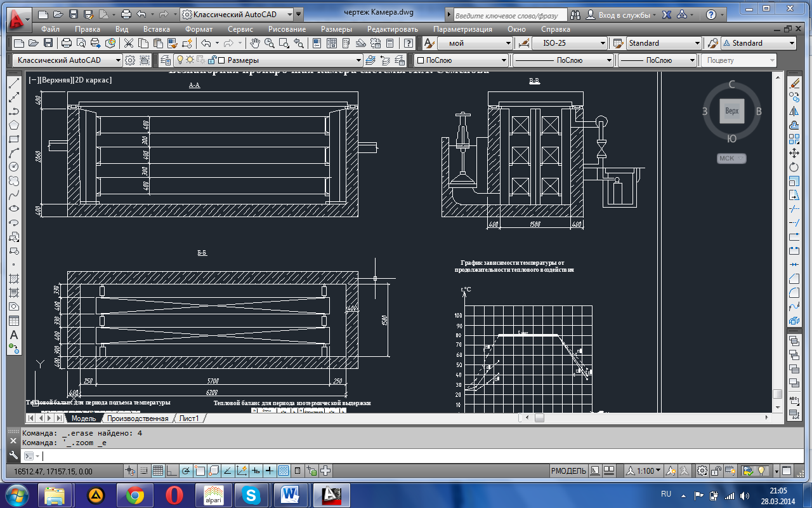Screen dimensions: 812x508
Task: Switch to the Лист1 layout tab
Action: point(188,418)
